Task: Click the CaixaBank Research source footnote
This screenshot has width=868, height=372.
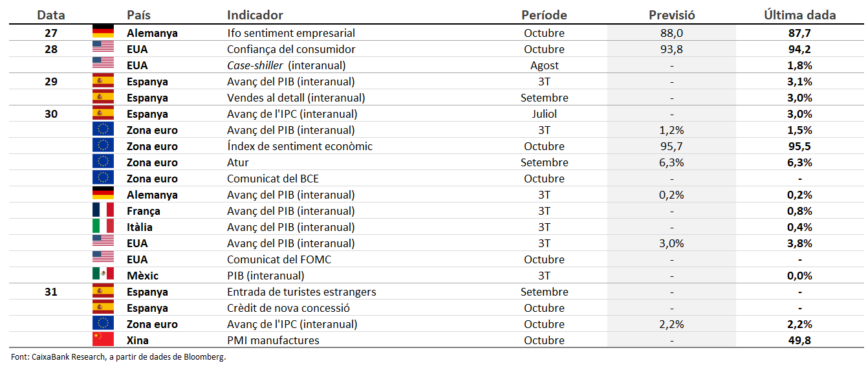Action: click(119, 357)
